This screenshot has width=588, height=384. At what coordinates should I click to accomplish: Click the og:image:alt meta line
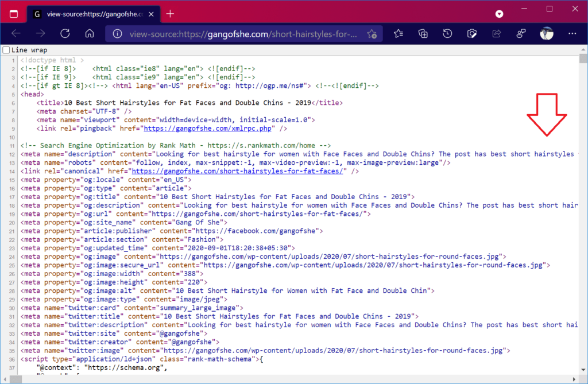(227, 290)
